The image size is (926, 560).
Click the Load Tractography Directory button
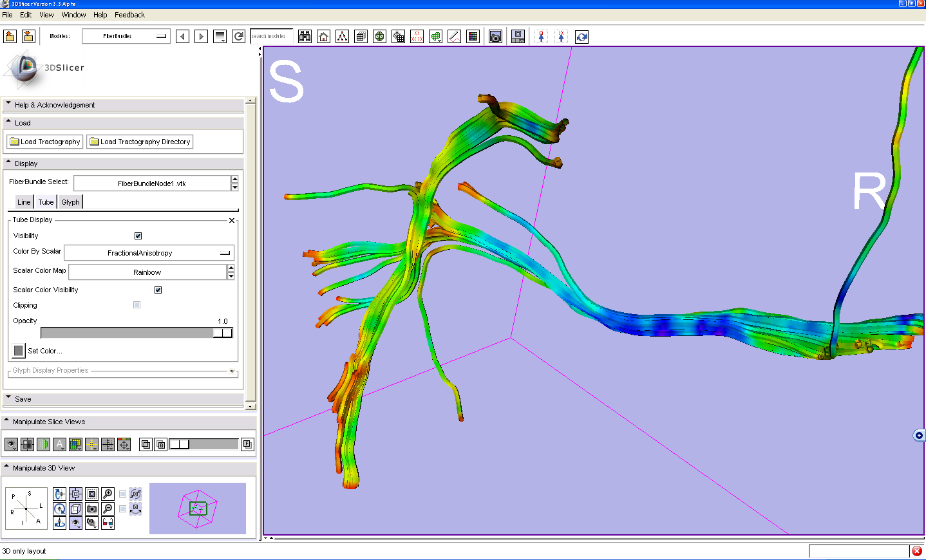click(x=140, y=142)
